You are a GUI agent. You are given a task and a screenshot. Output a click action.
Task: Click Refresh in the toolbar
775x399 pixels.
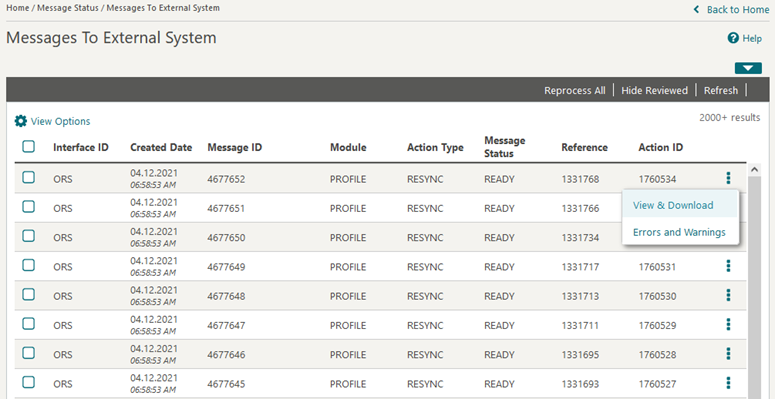tap(721, 90)
